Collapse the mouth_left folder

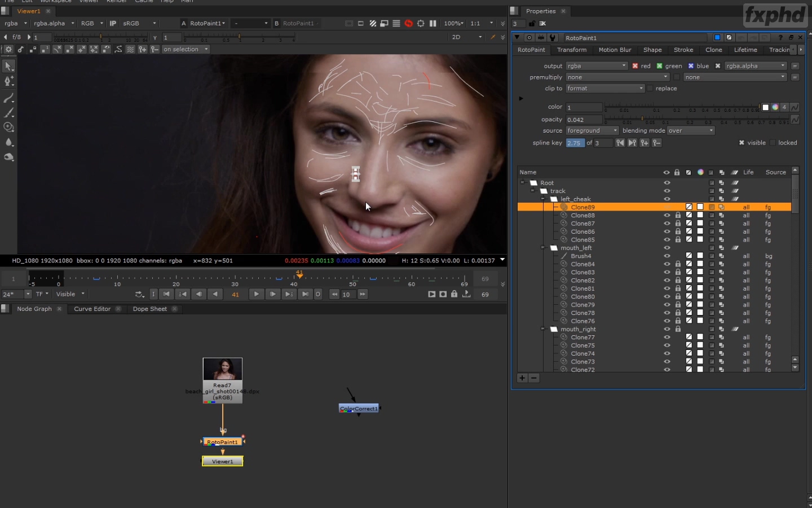point(543,248)
